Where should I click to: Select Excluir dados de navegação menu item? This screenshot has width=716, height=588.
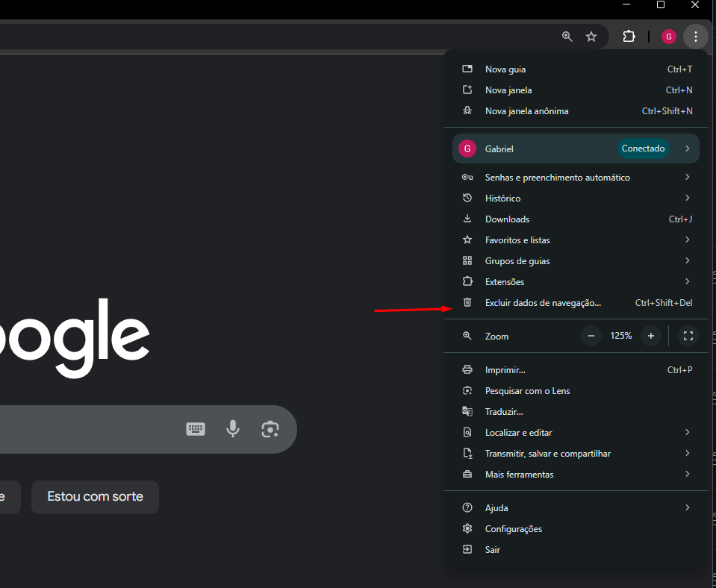point(543,303)
